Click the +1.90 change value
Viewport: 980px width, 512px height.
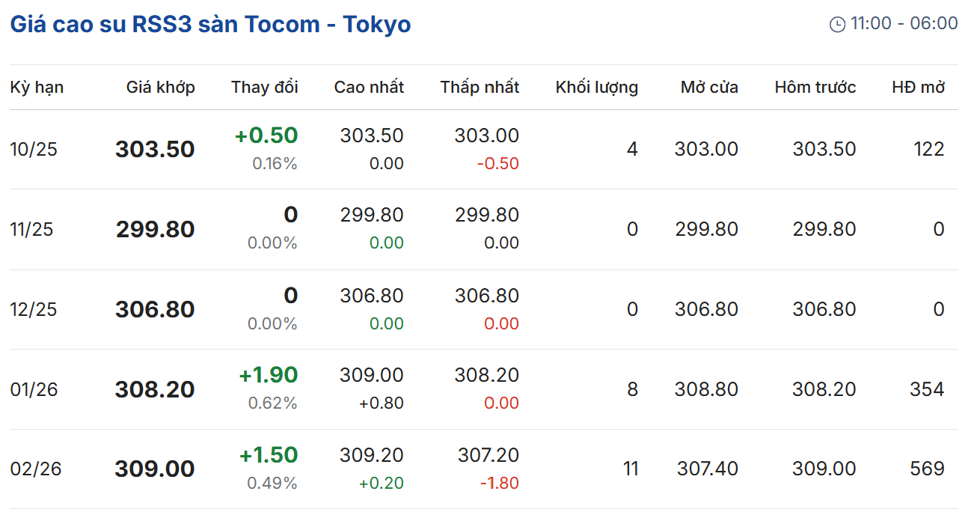268,375
